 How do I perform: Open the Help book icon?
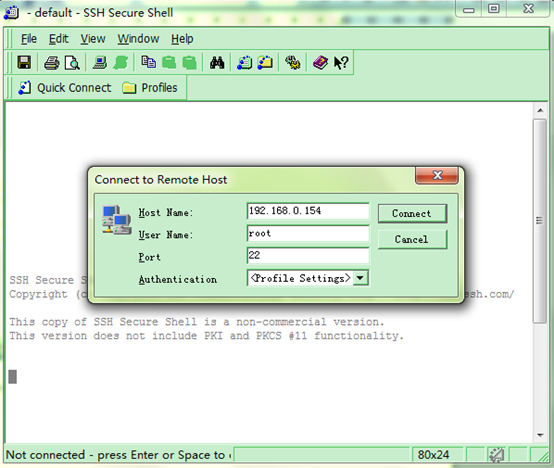(320, 63)
